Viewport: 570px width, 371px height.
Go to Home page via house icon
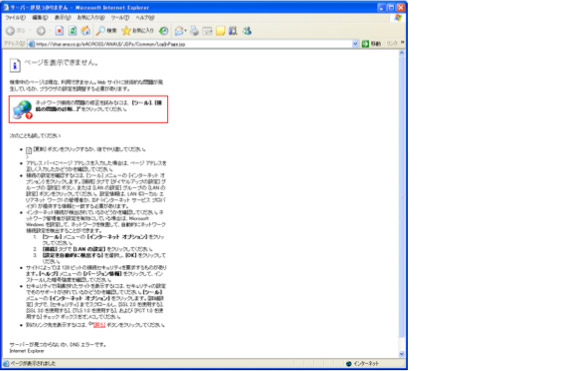tap(86, 31)
